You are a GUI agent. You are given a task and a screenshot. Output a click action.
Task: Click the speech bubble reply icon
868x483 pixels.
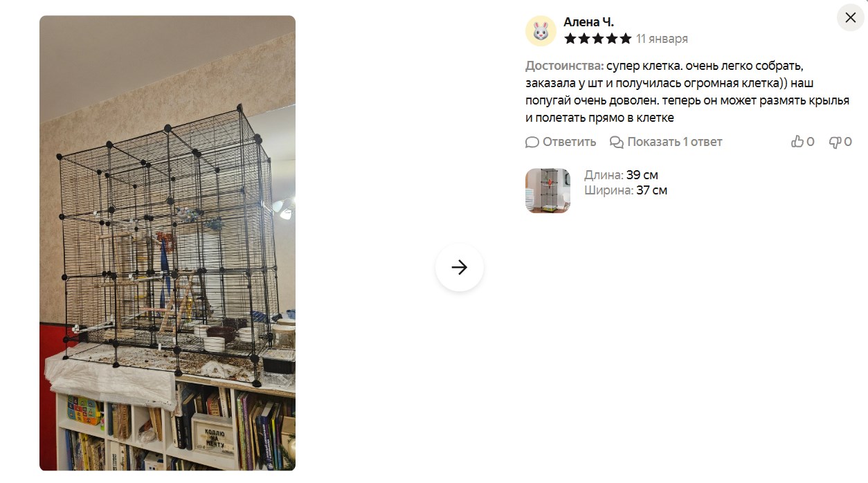pyautogui.click(x=532, y=142)
